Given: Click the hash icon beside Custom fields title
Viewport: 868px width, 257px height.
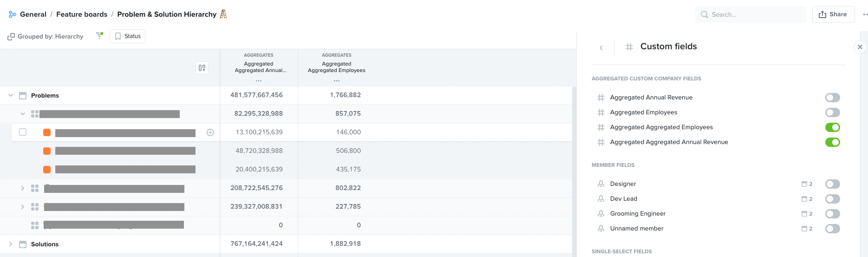Looking at the screenshot, I should [x=629, y=47].
